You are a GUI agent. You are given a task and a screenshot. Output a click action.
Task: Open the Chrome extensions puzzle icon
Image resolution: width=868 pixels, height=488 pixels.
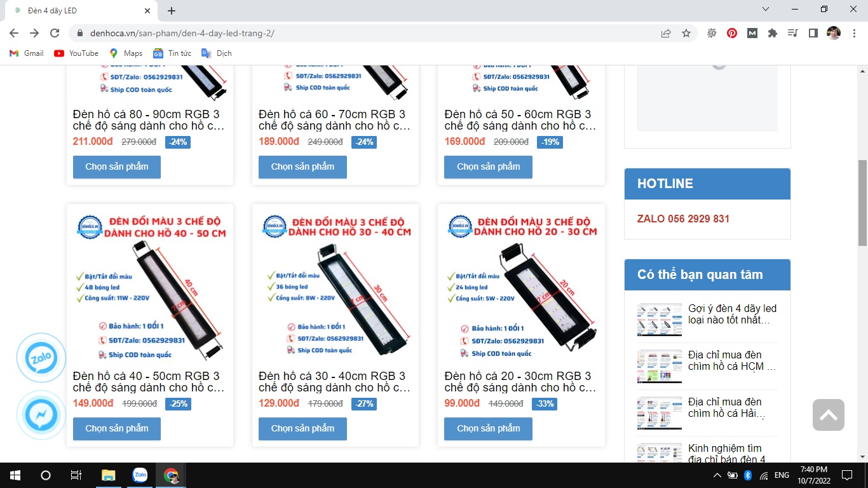[773, 34]
